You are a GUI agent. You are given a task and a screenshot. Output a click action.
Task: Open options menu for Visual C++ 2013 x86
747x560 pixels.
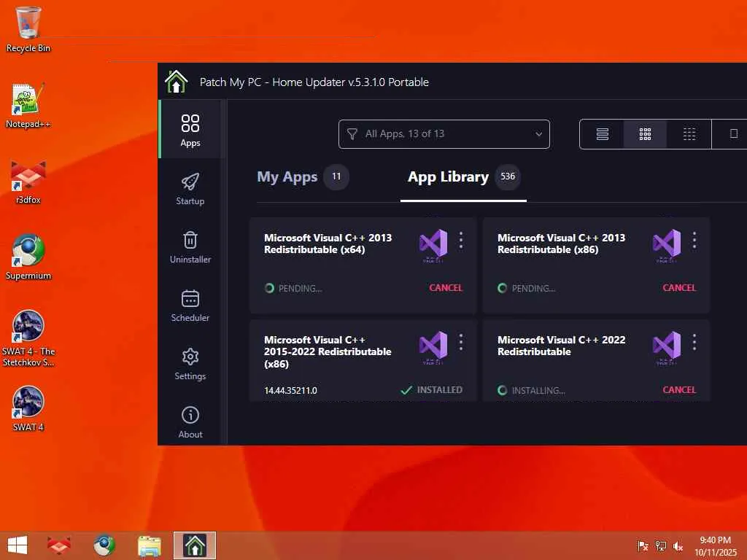[x=694, y=241]
